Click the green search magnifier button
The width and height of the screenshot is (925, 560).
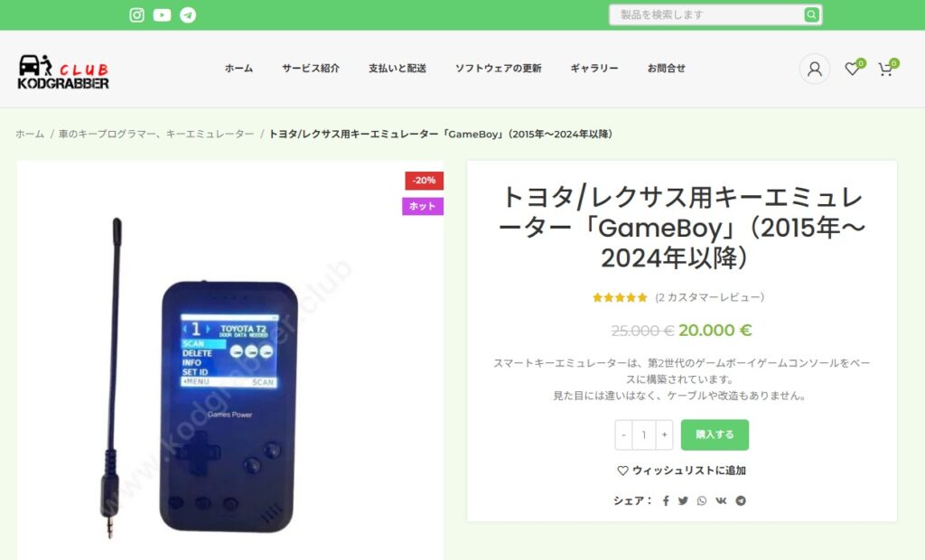[811, 14]
